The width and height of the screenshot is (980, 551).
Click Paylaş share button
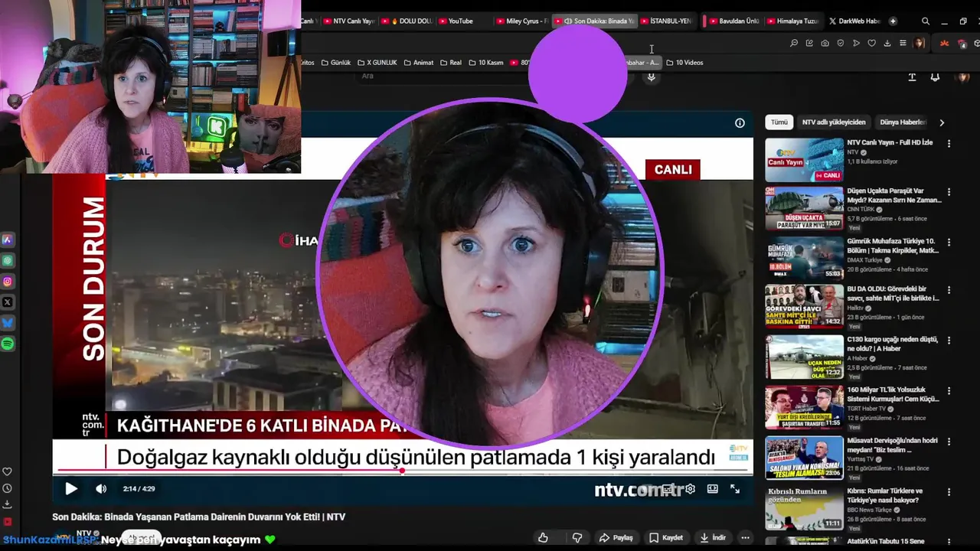616,538
